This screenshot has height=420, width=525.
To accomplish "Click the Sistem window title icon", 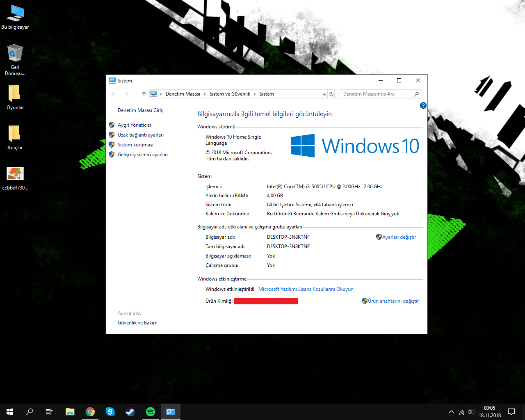I will pyautogui.click(x=112, y=80).
